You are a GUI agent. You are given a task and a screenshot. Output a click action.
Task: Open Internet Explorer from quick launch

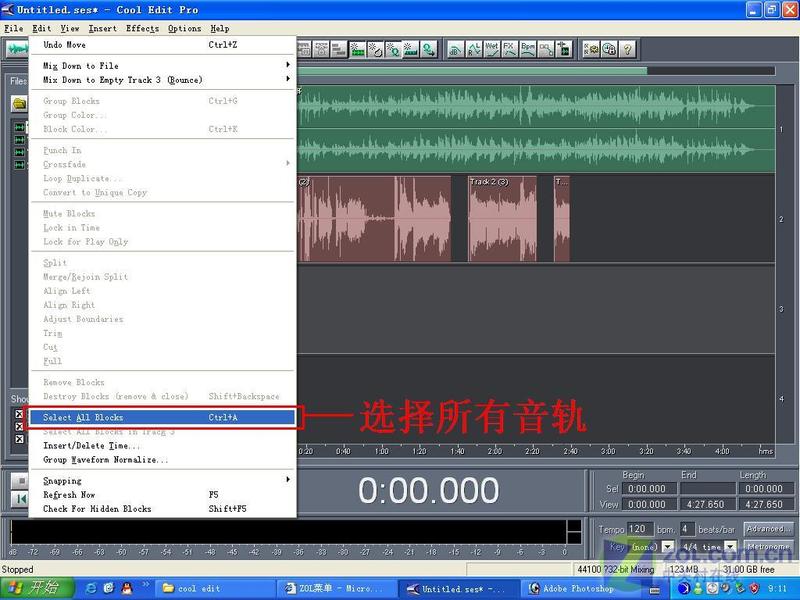coord(91,588)
